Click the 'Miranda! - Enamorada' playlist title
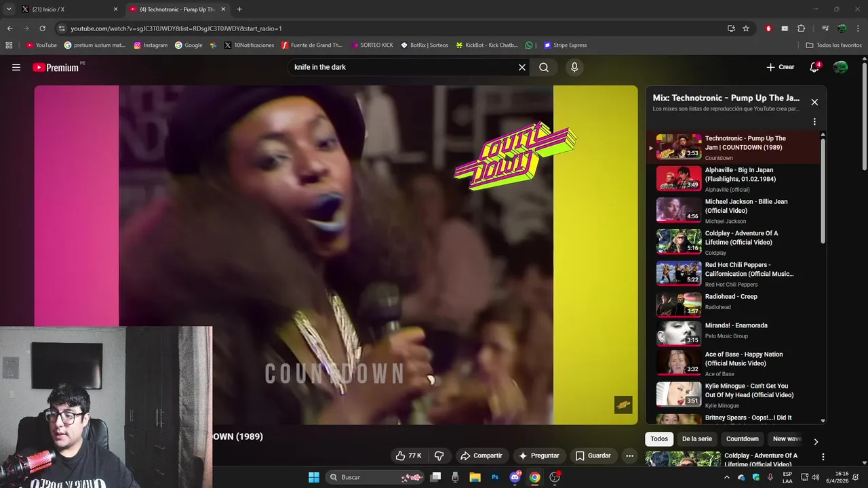Screen dimensions: 868x488 coord(736,325)
